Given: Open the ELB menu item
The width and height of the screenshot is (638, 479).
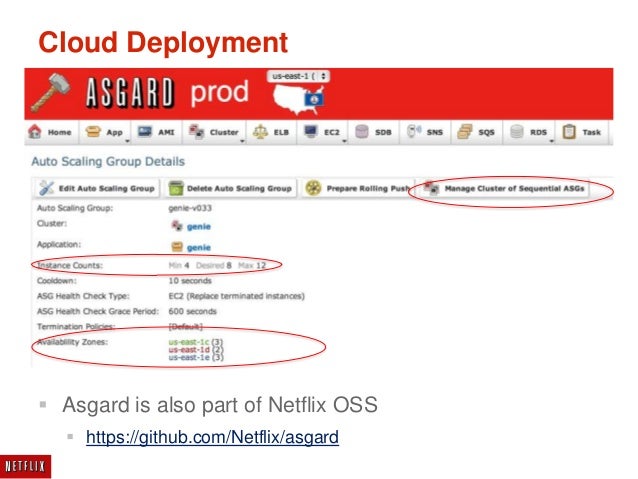Looking at the screenshot, I should coord(271,132).
